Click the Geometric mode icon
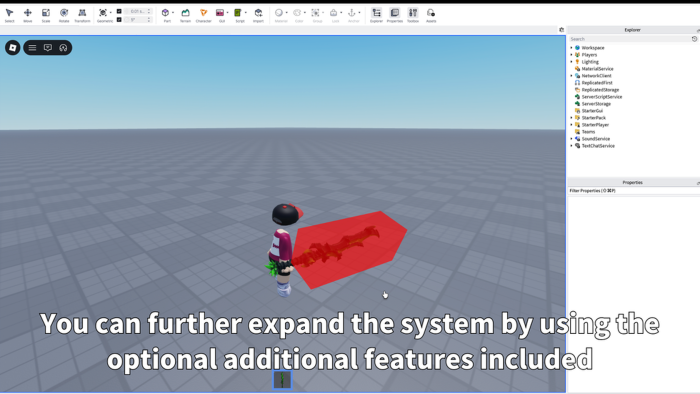Viewport: 700px width, 394px height. tap(103, 13)
